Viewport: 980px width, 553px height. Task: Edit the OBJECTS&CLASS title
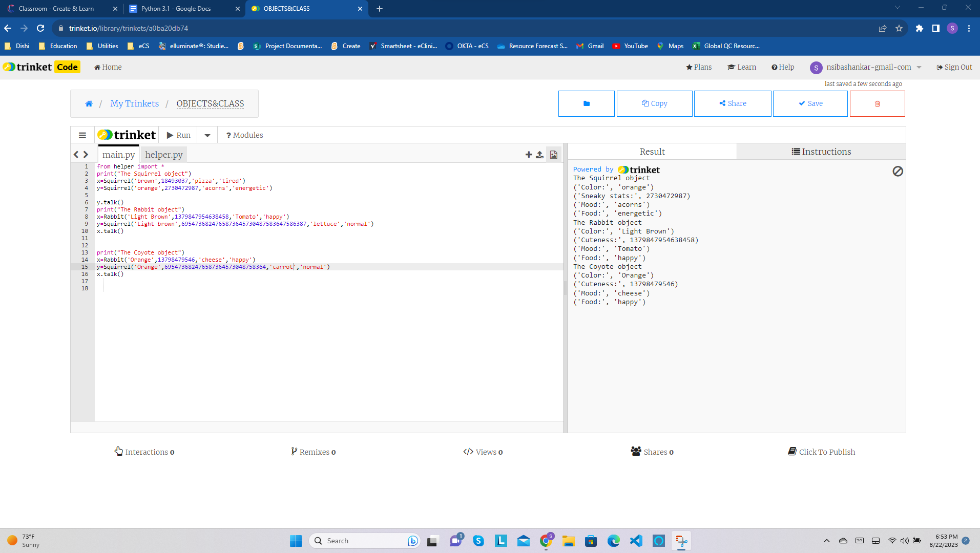210,103
